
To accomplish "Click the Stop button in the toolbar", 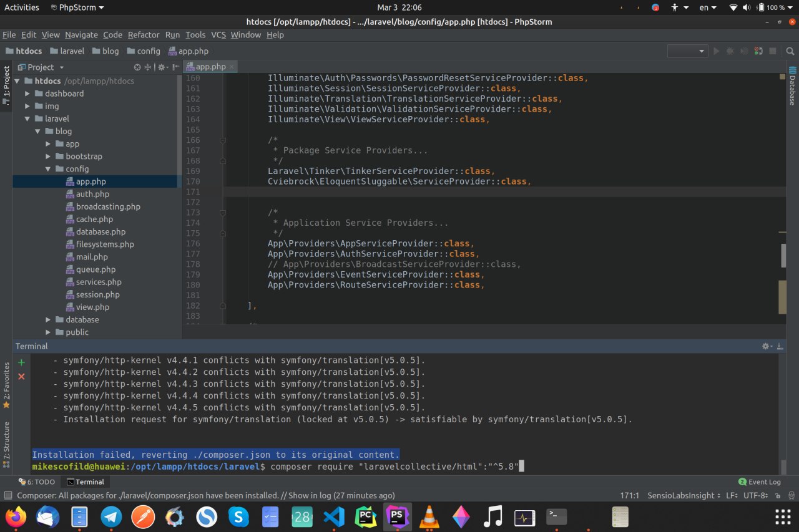I will point(773,51).
